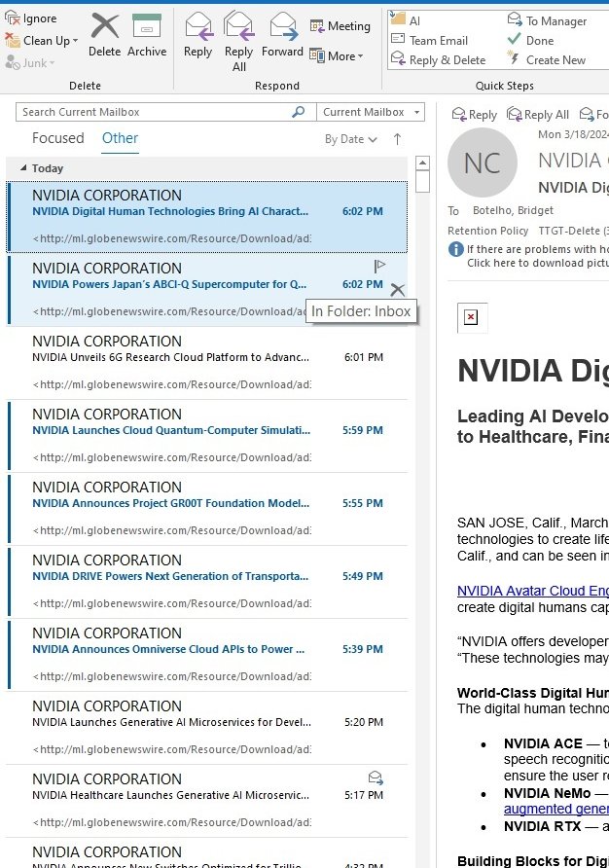This screenshot has height=868, width=609.
Task: Run the Team Email quick step
Action: pos(430,41)
